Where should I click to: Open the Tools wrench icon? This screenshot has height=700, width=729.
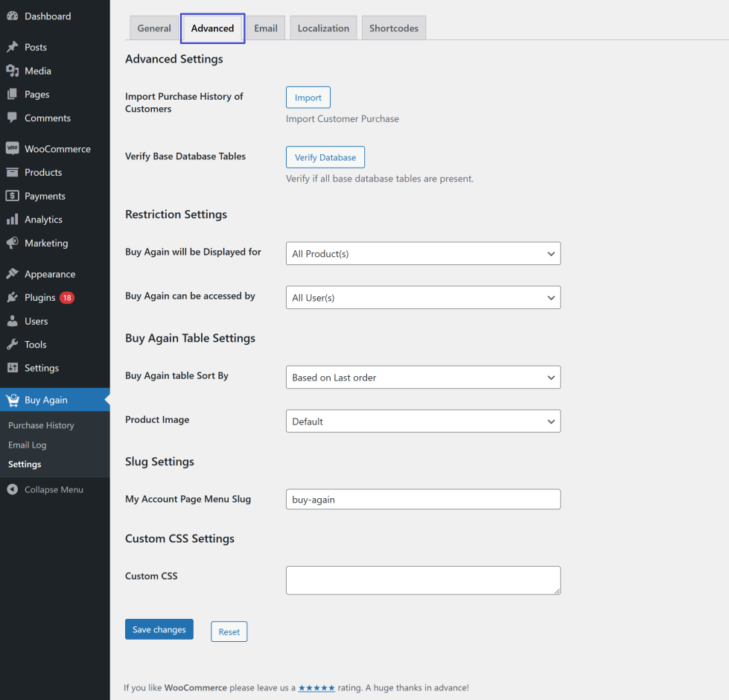point(12,345)
